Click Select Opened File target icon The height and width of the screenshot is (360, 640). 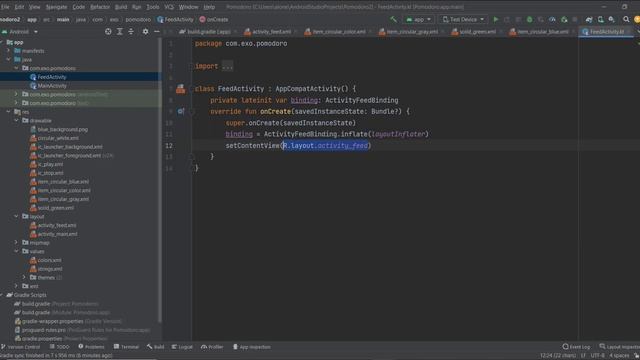click(108, 31)
